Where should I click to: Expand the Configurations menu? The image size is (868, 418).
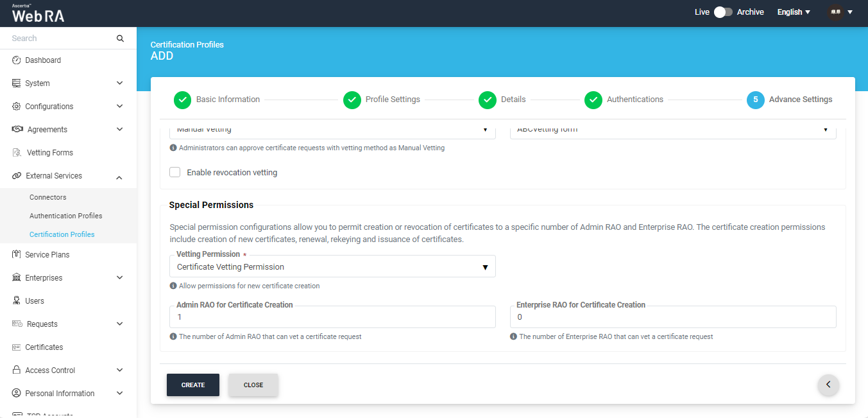click(x=119, y=107)
